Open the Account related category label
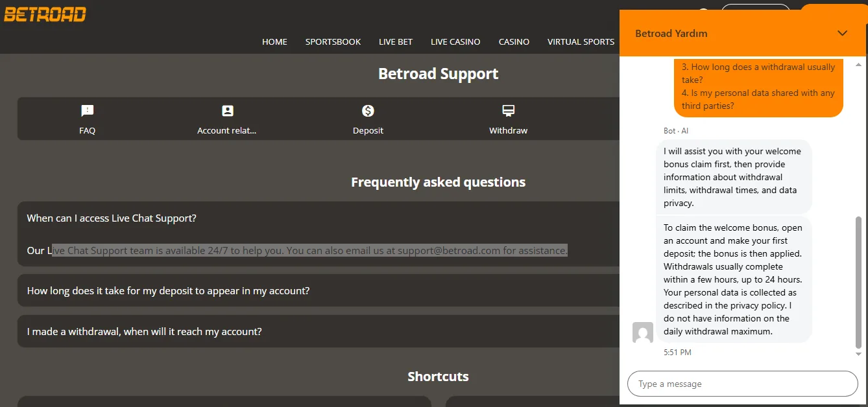 [x=227, y=130]
